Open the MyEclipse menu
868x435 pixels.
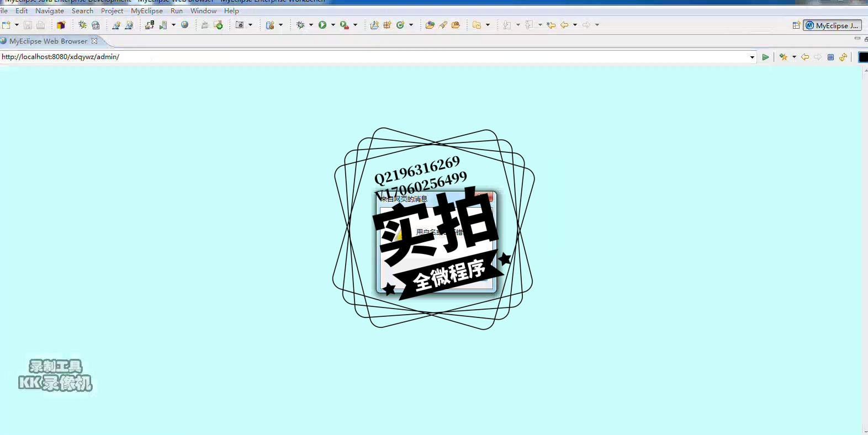(x=147, y=10)
